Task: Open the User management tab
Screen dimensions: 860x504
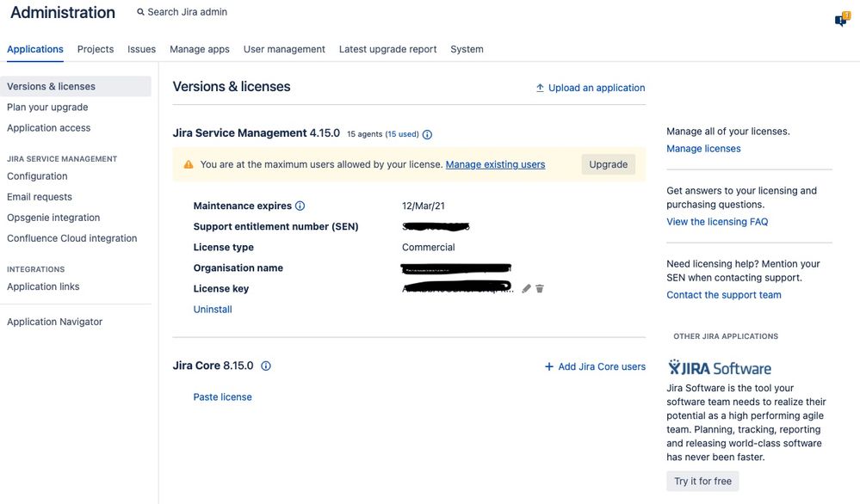Action: pos(284,49)
